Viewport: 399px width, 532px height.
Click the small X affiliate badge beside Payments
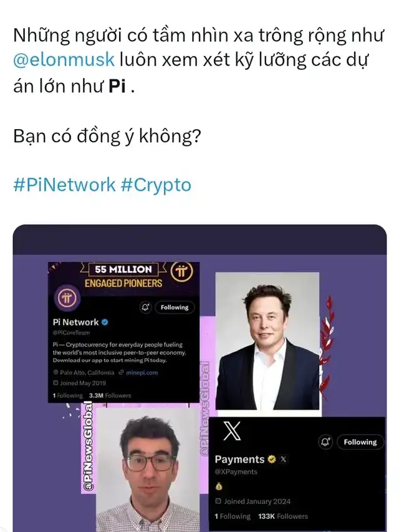283,460
